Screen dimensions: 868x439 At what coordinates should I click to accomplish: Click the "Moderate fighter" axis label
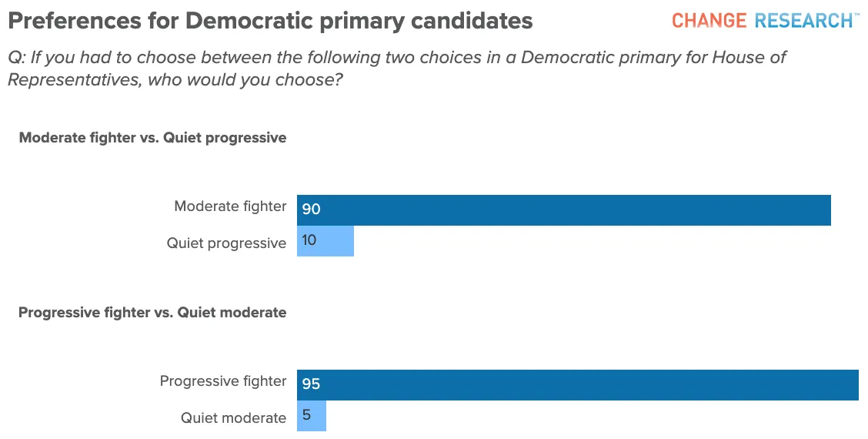(230, 206)
